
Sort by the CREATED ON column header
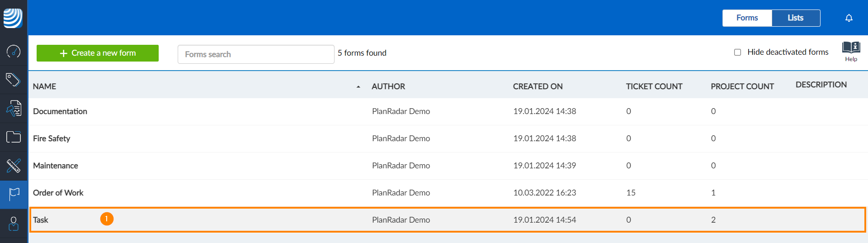coord(538,86)
